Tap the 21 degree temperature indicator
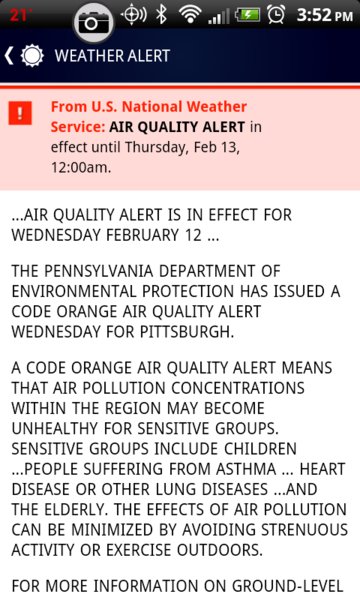This screenshot has width=360, height=600. coord(20,15)
